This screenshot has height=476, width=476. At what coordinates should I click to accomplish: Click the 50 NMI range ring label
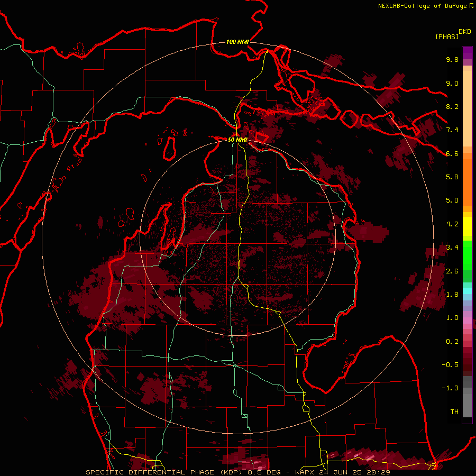click(x=237, y=140)
